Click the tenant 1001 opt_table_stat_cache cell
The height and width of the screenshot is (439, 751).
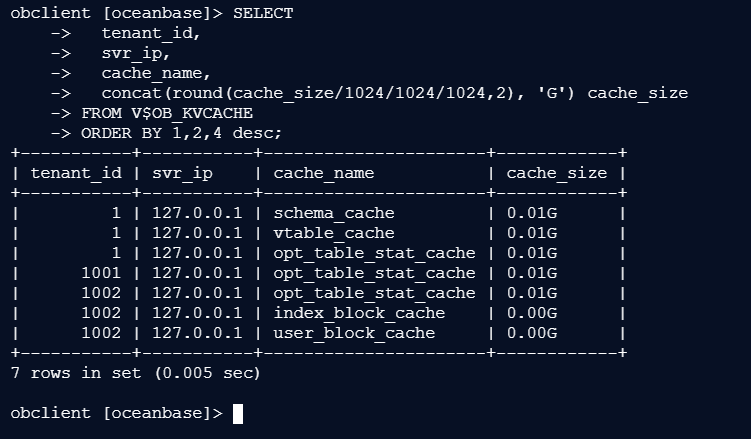tap(374, 273)
